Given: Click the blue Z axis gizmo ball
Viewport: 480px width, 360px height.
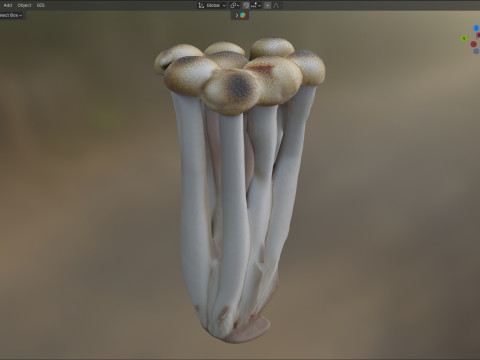Looking at the screenshot, I should click(x=476, y=28).
